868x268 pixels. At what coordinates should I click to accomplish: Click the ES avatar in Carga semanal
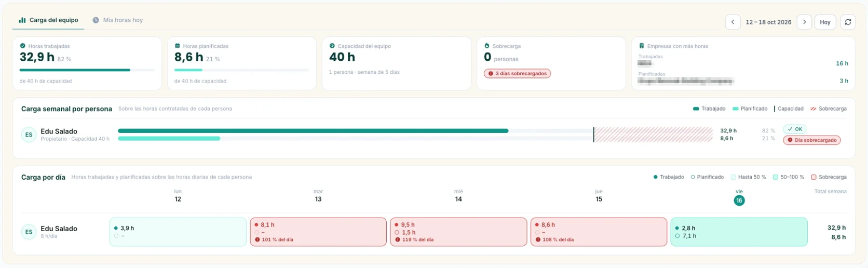tap(29, 135)
